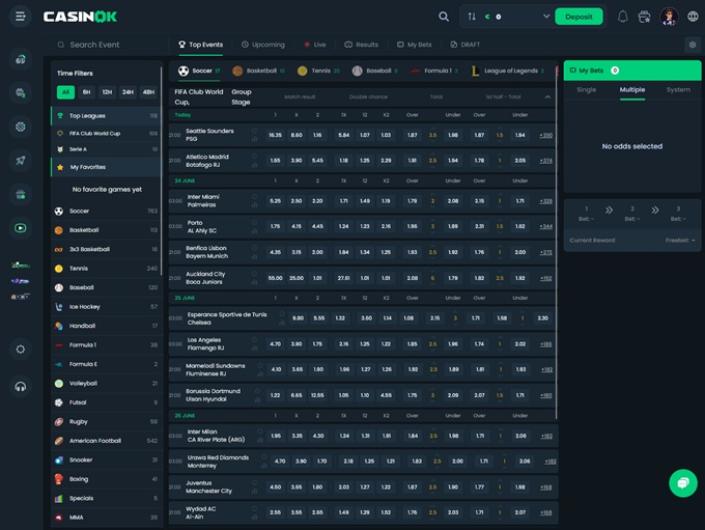
Task: Open the green live chat bubble
Action: point(683,483)
